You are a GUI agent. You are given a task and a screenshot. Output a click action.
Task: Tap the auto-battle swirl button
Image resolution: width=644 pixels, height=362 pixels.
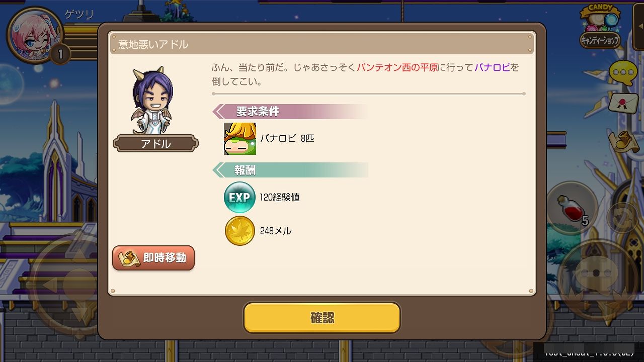[x=623, y=217]
